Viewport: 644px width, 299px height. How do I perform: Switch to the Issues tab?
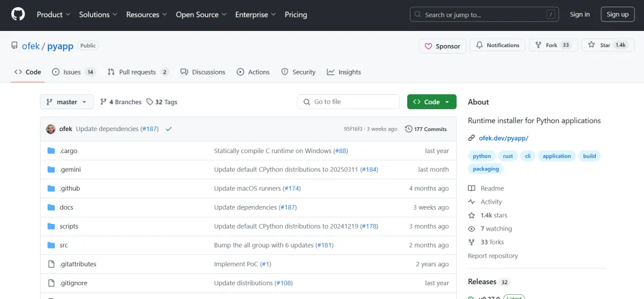[74, 72]
